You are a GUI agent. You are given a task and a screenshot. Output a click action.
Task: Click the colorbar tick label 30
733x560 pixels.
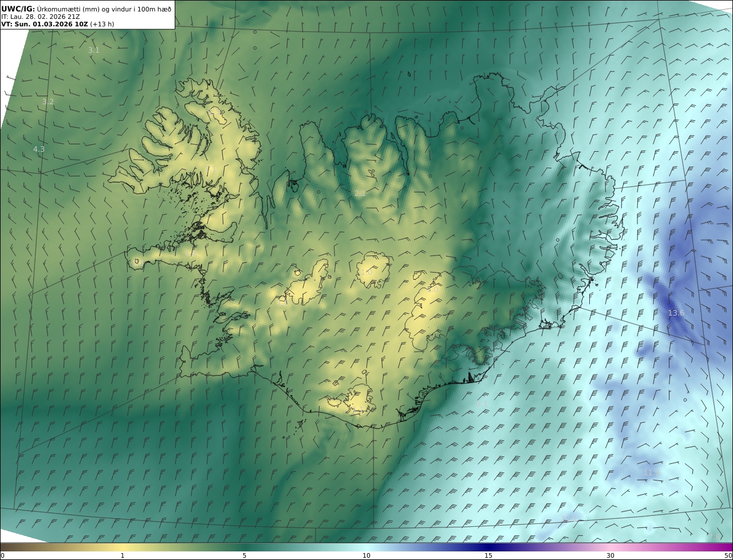coord(610,555)
